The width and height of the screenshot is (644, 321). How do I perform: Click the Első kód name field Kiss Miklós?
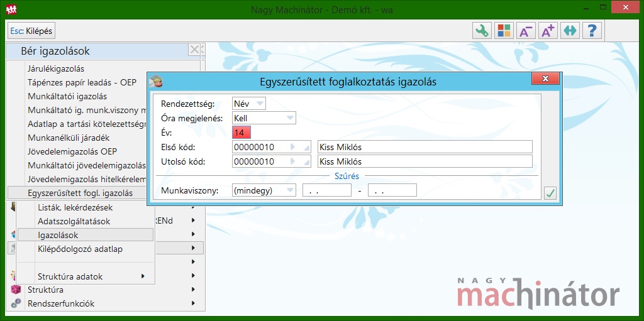pyautogui.click(x=425, y=147)
